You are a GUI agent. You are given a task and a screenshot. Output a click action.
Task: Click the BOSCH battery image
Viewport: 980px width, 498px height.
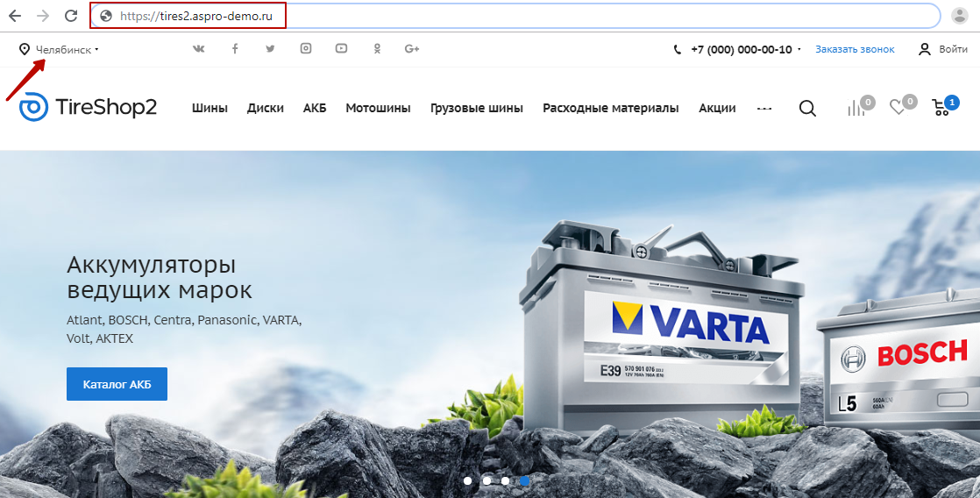point(898,358)
